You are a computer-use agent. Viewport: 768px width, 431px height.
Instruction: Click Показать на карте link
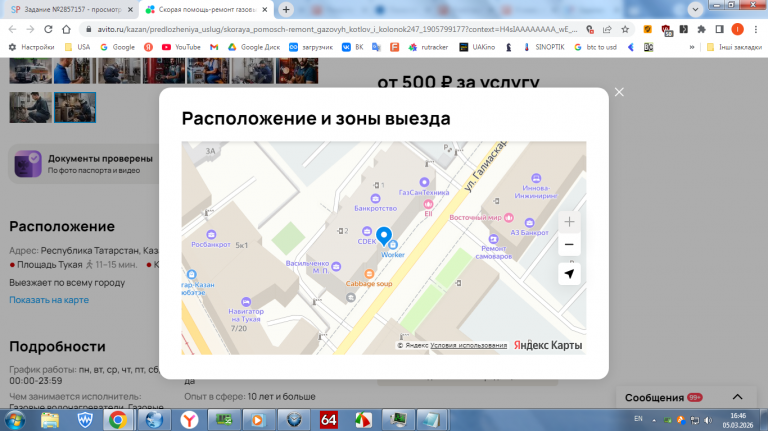point(49,300)
